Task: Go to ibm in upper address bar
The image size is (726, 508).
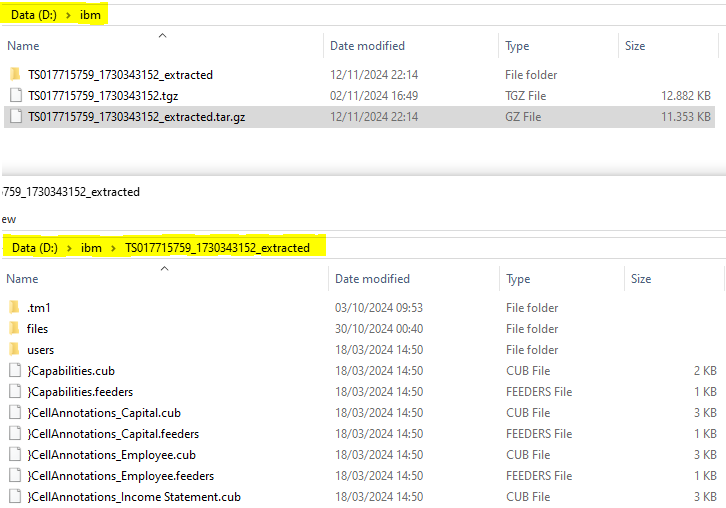Action: click(x=90, y=15)
